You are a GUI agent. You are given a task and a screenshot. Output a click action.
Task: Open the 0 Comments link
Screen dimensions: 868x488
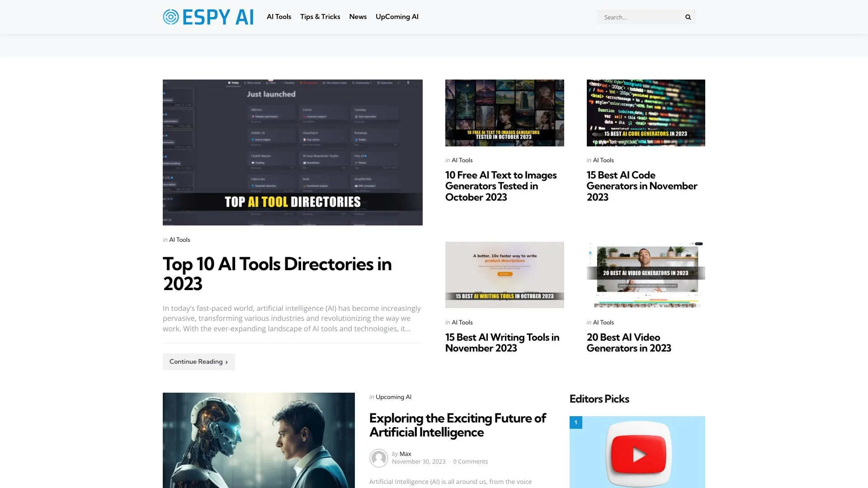tap(470, 462)
